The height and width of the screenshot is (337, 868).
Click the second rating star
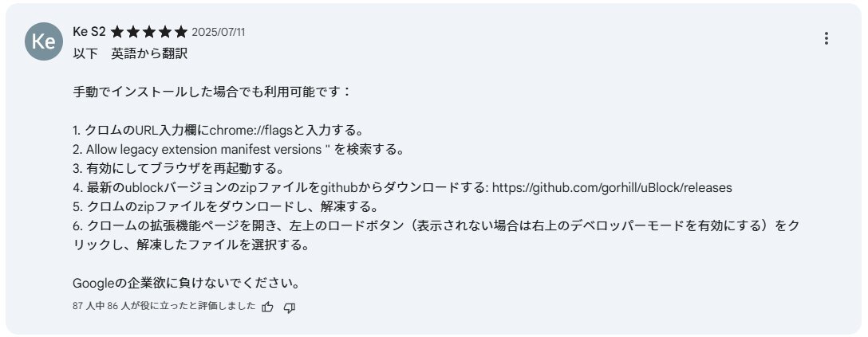(132, 32)
